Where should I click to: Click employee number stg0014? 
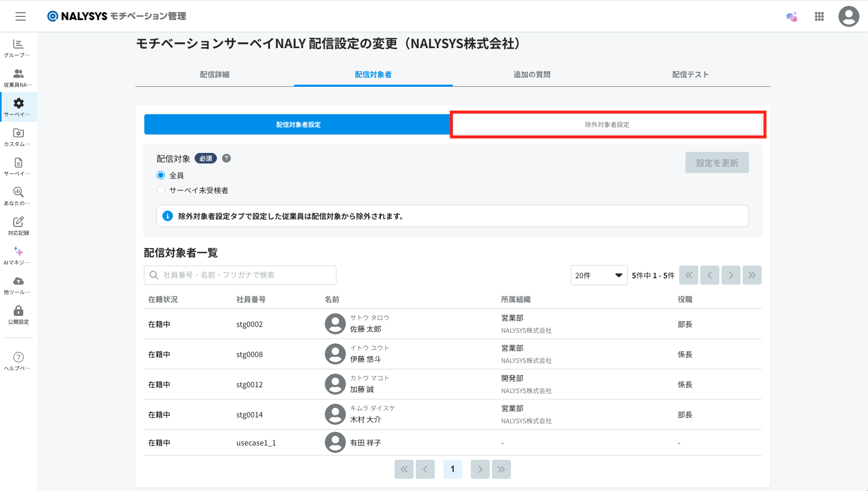click(250, 415)
